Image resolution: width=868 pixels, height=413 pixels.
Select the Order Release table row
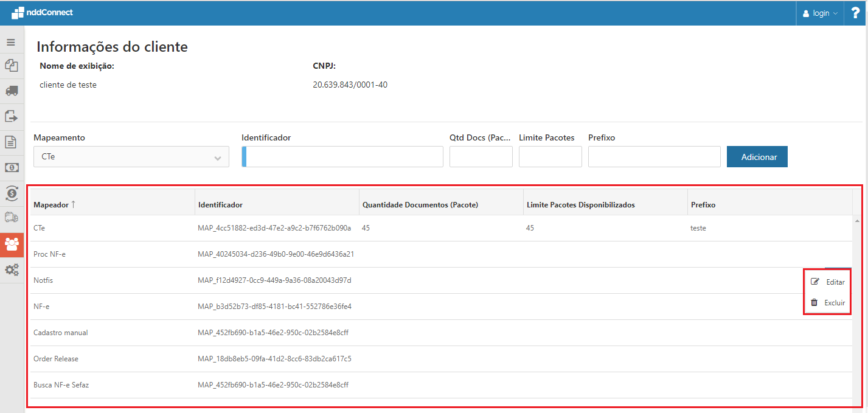(56, 359)
